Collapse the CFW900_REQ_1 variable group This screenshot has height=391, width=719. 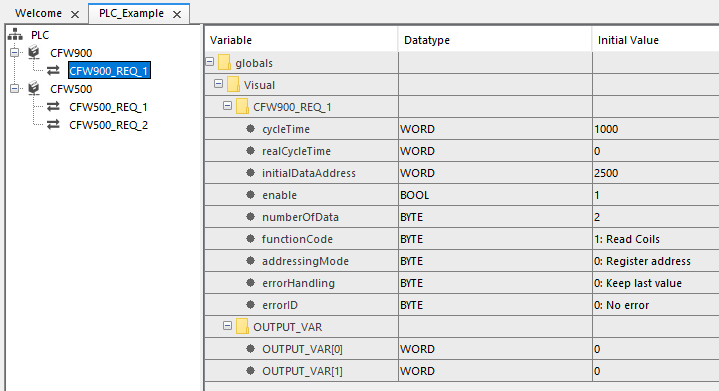pos(227,105)
